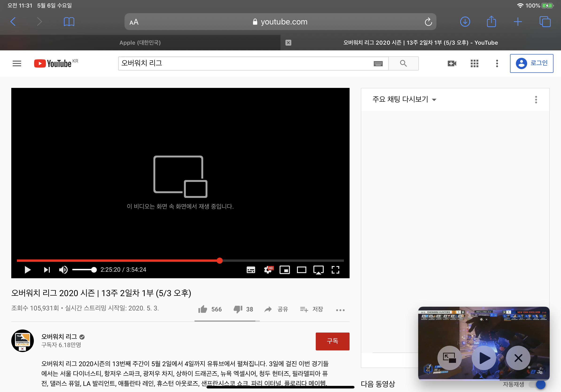Open the Safari share sheet
Viewport: 561px width, 392px height.
(x=491, y=21)
